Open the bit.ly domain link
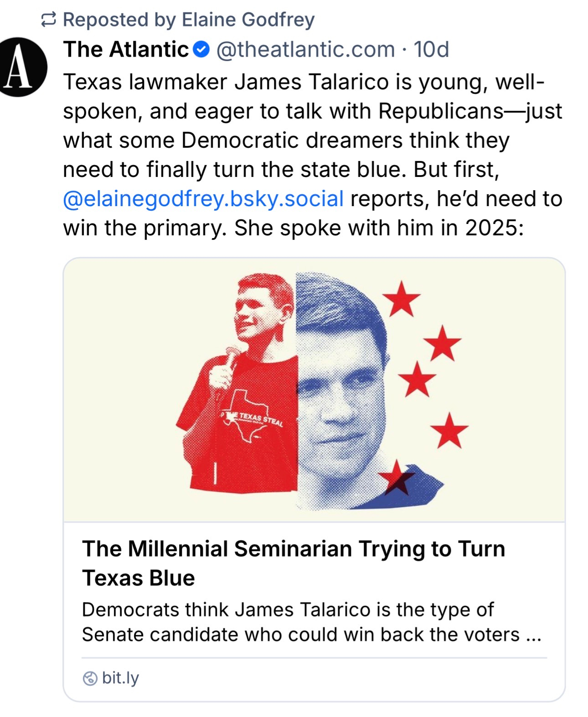Screen dimensions: 588x717 (120, 678)
